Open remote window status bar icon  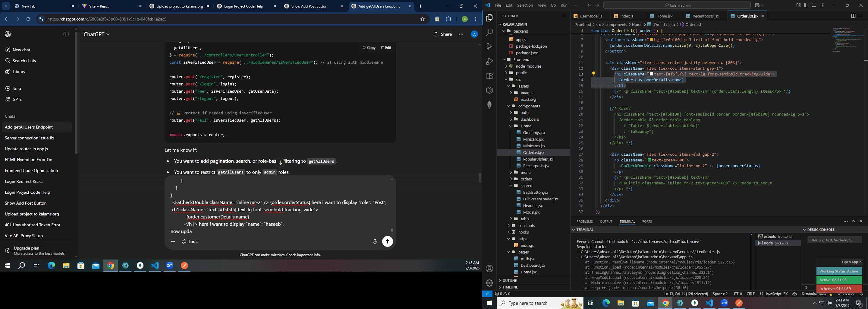(487, 294)
